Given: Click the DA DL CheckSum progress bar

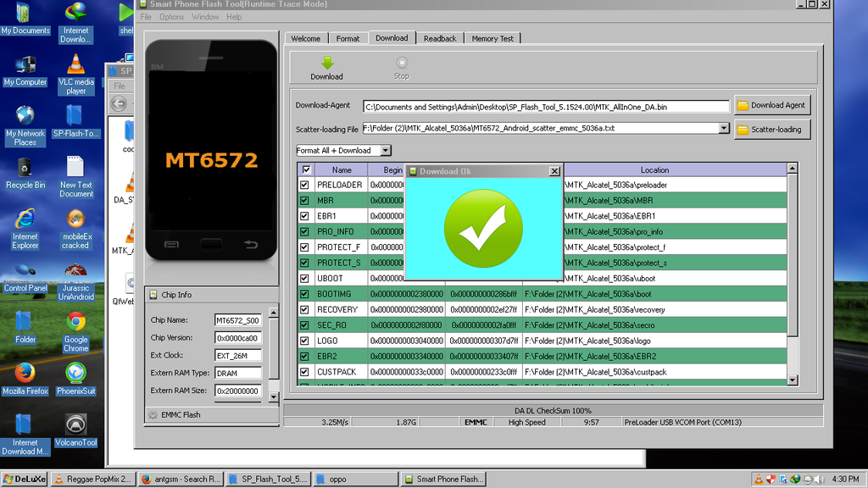Looking at the screenshot, I should click(x=553, y=410).
